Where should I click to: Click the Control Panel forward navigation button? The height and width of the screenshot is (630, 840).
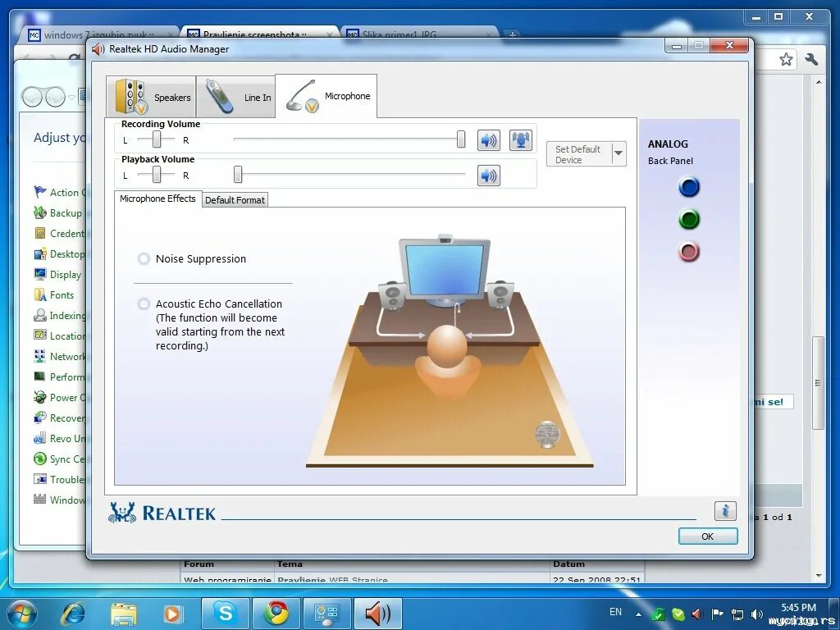pyautogui.click(x=55, y=97)
